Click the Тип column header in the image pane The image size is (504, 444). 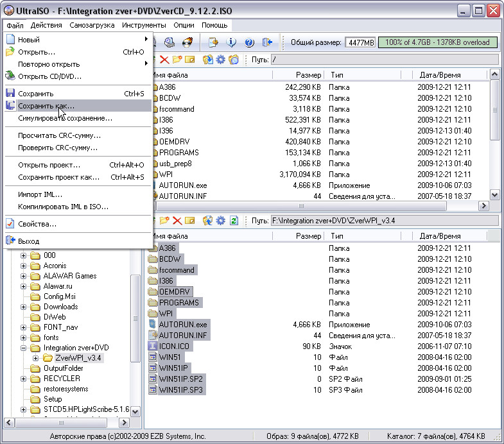[363, 75]
